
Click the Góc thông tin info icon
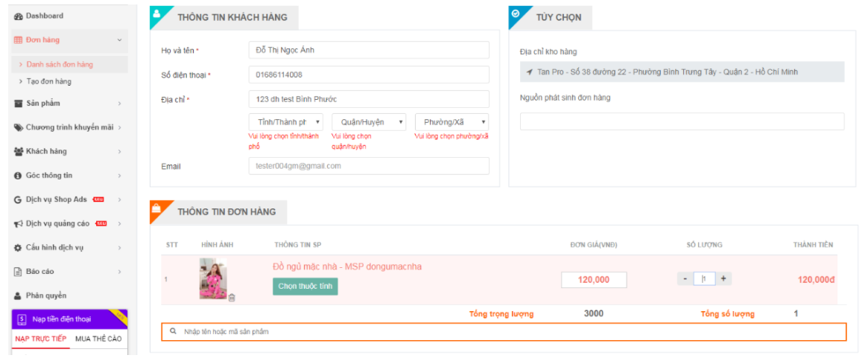tap(19, 176)
